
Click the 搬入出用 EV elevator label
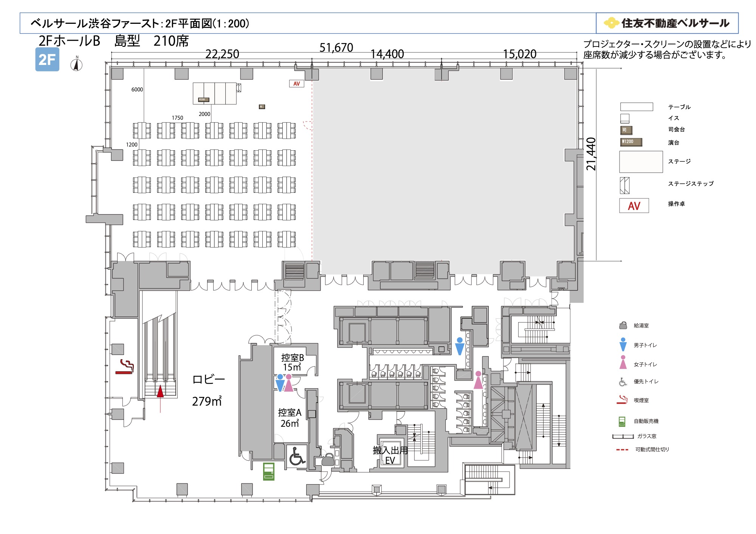click(390, 455)
